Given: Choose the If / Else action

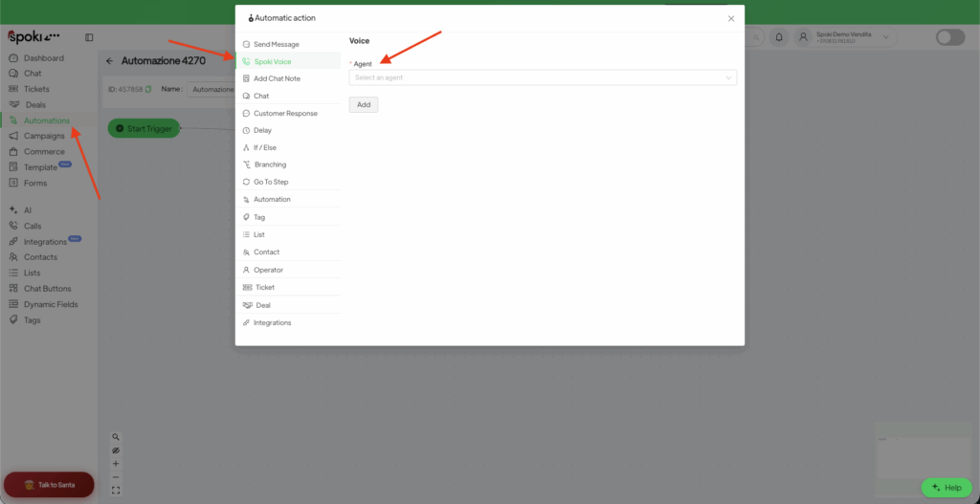Looking at the screenshot, I should (x=267, y=147).
